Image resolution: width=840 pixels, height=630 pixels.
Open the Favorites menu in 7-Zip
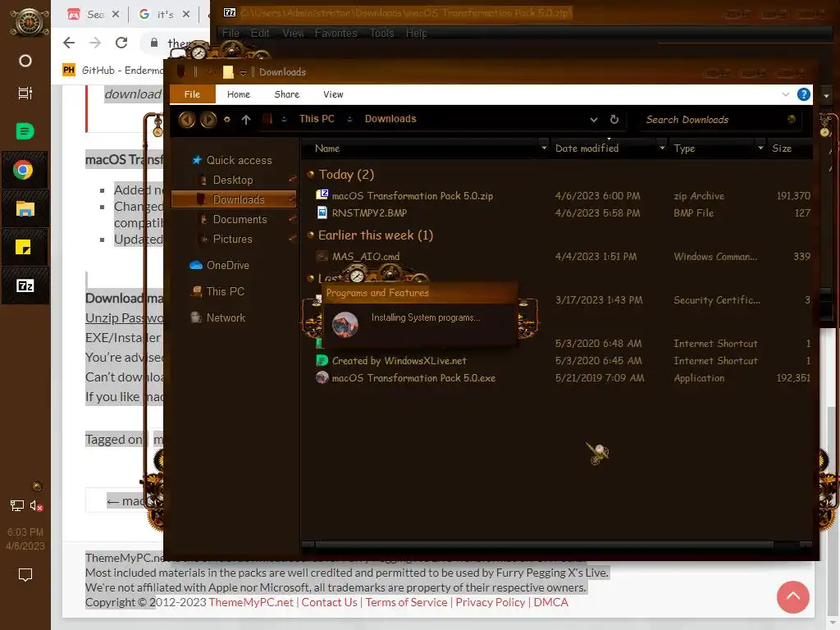pos(336,33)
